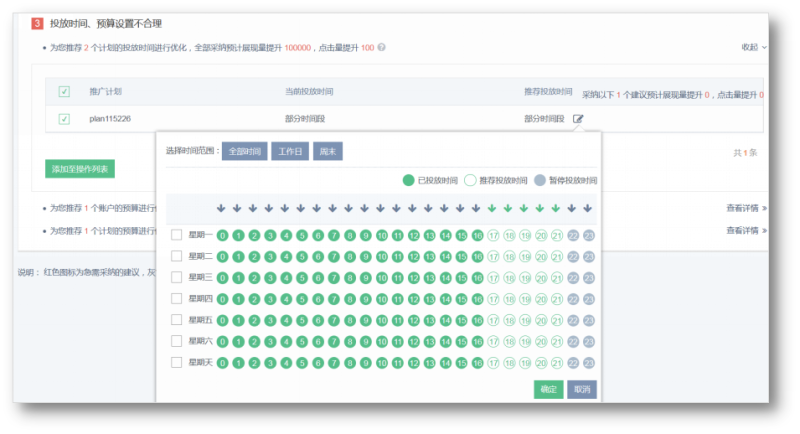Toggle the 星期四 row checkbox
Image resolution: width=800 pixels, height=434 pixels.
177,298
